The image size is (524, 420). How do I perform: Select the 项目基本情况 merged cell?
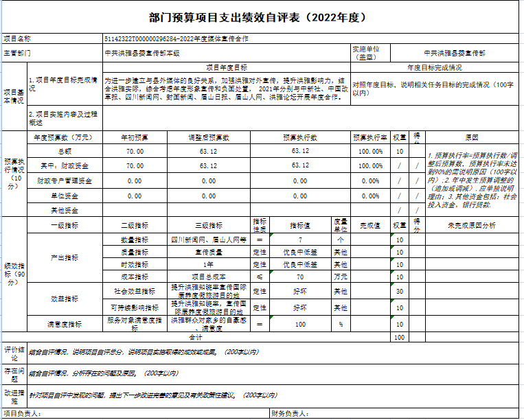coord(14,97)
